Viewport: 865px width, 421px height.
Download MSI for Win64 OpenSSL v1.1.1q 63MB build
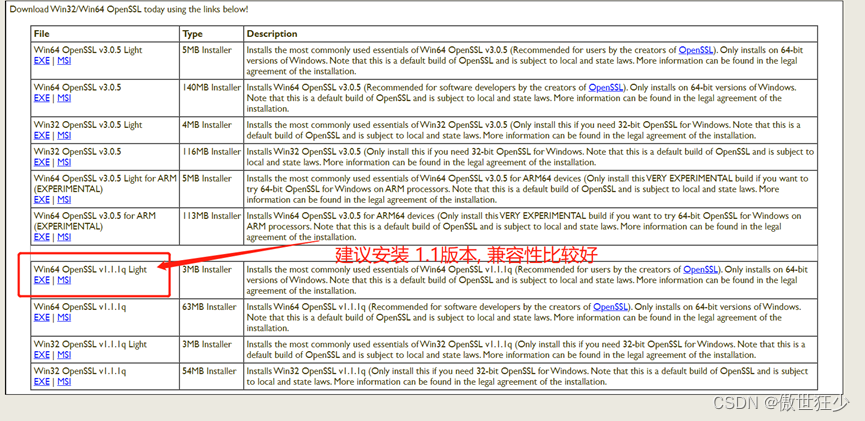(64, 318)
